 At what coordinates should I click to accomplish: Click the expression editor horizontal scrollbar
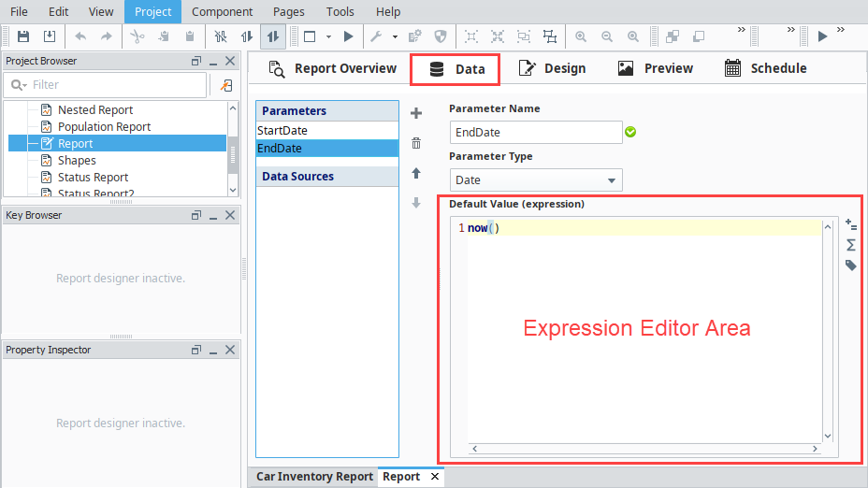644,449
